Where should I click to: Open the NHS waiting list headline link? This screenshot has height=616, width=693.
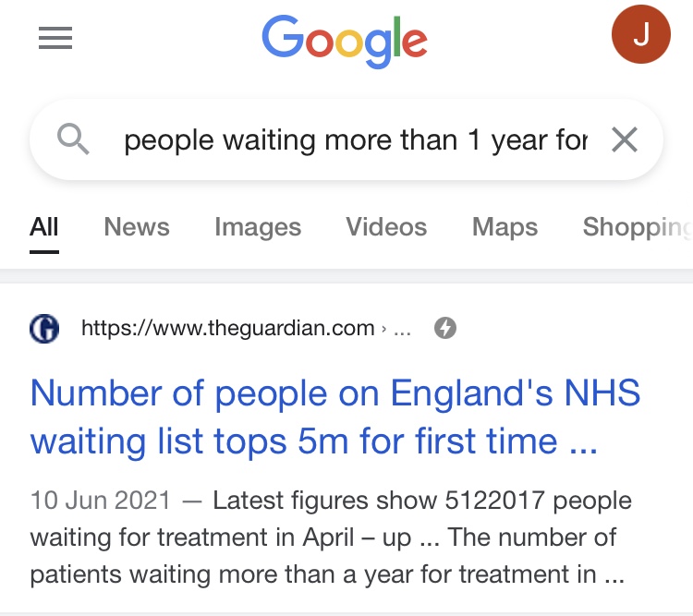pyautogui.click(x=335, y=417)
